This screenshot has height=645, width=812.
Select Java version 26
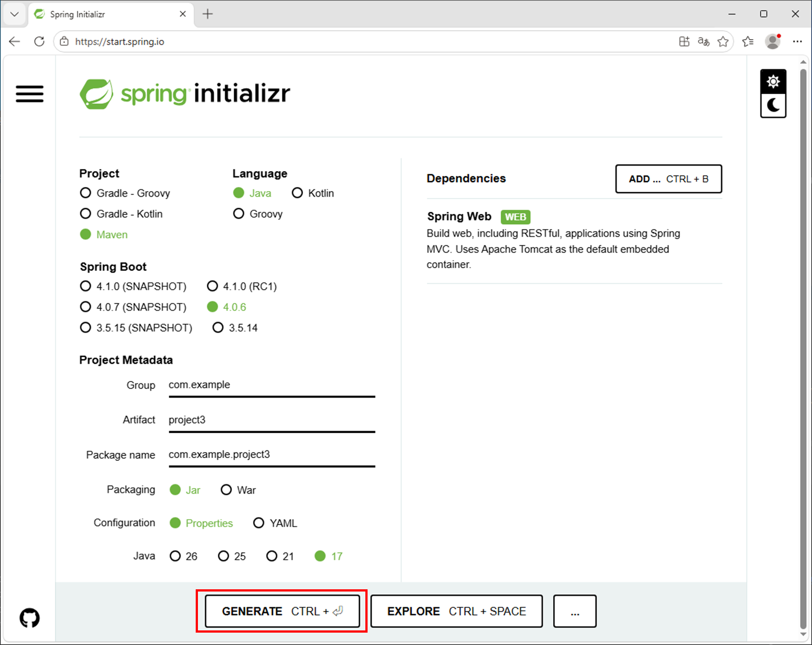183,556
